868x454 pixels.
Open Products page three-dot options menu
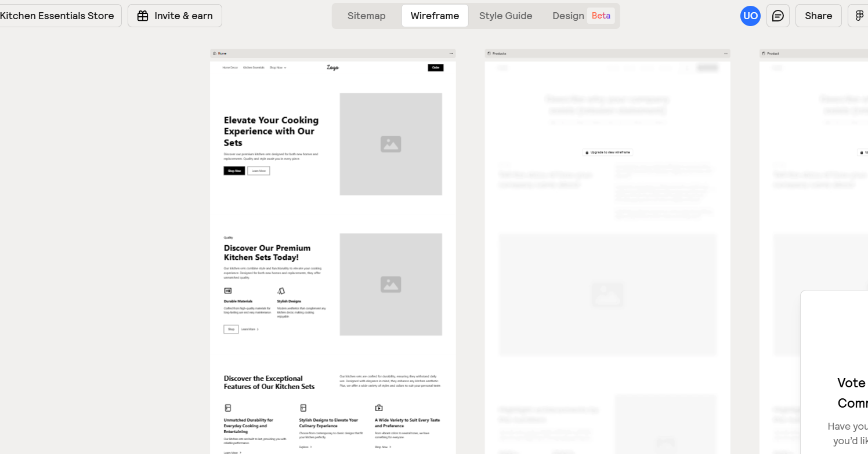pyautogui.click(x=725, y=53)
